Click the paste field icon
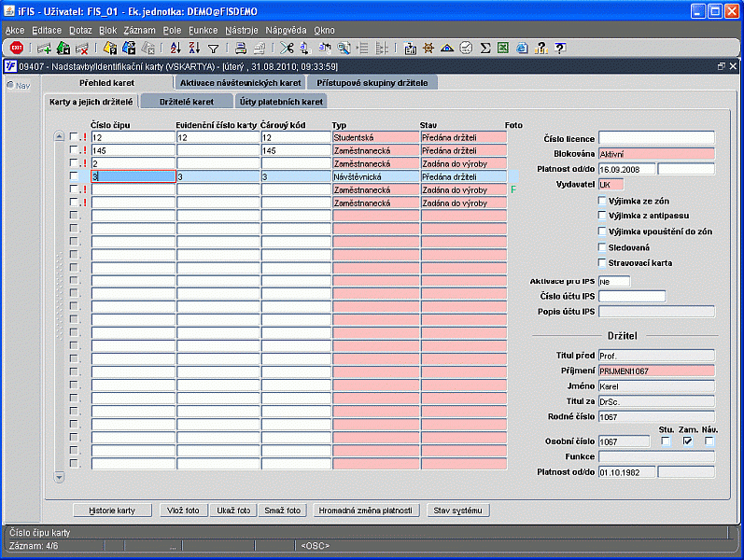The width and height of the screenshot is (744, 560). pyautogui.click(x=325, y=48)
